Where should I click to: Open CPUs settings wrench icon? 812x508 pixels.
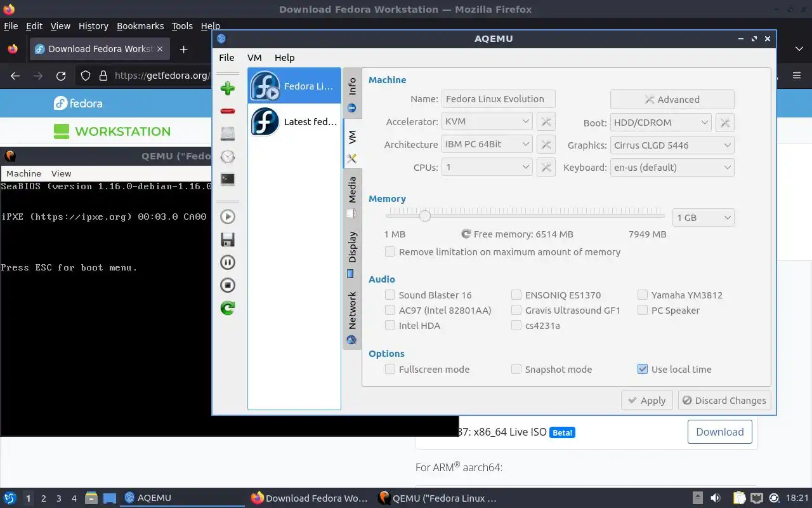[x=546, y=167]
